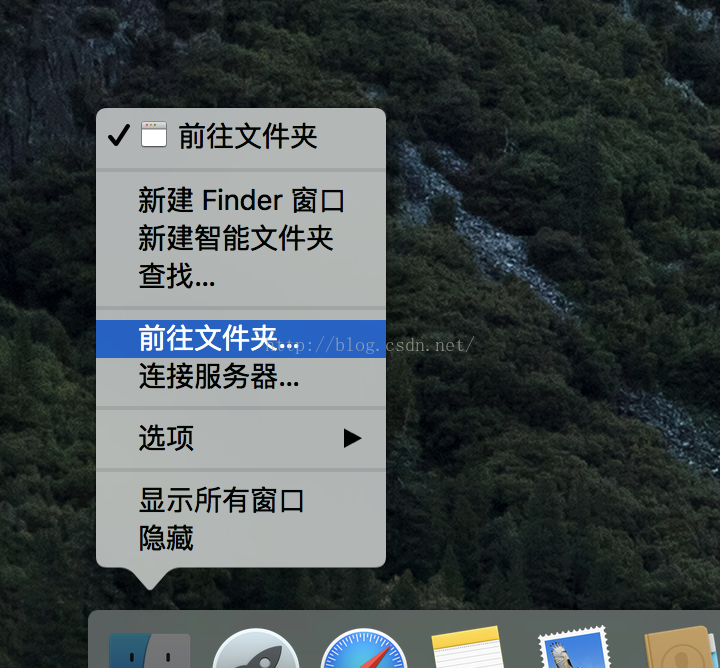Open Finder from the Dock
Screen dimensions: 720x668
pyautogui.click(x=150, y=651)
